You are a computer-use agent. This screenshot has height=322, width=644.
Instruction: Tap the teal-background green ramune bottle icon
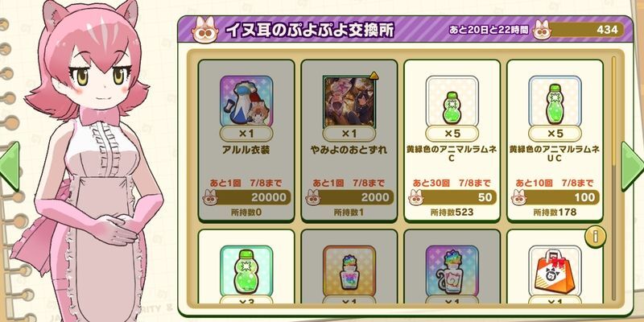[246, 271]
